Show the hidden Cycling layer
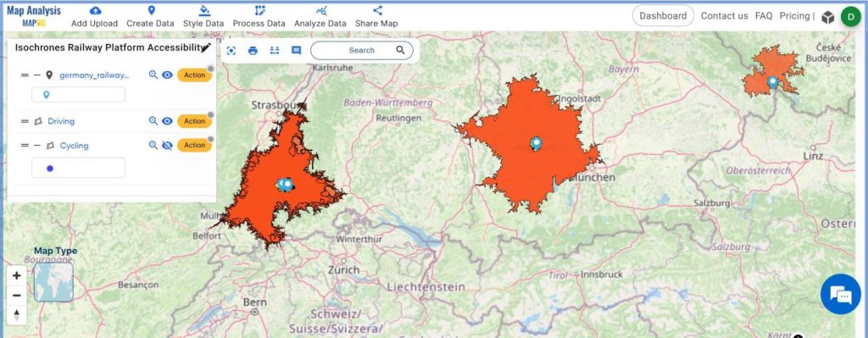This screenshot has width=868, height=338. [167, 146]
